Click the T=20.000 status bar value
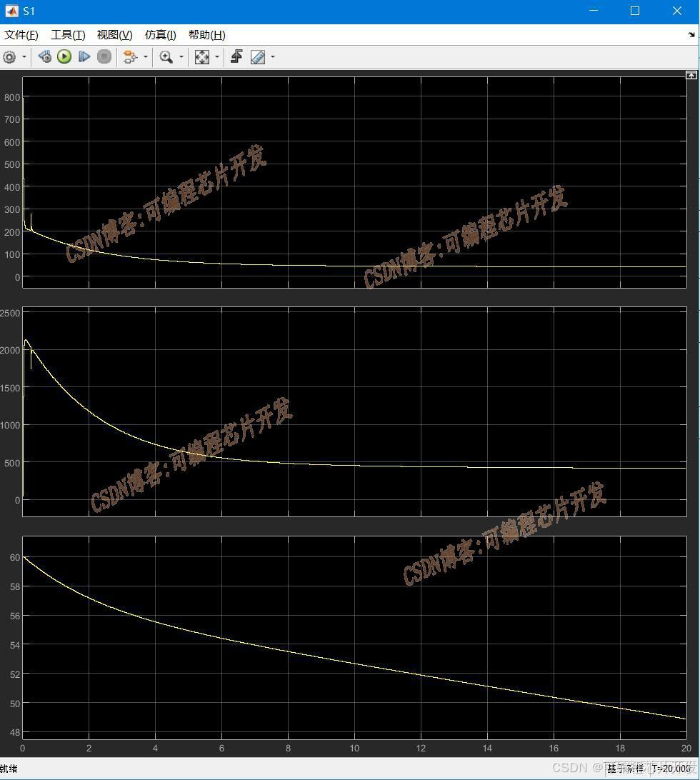 point(671,769)
